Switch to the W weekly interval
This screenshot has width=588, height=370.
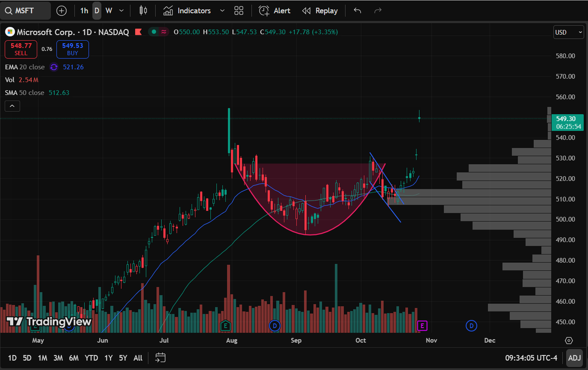(108, 10)
